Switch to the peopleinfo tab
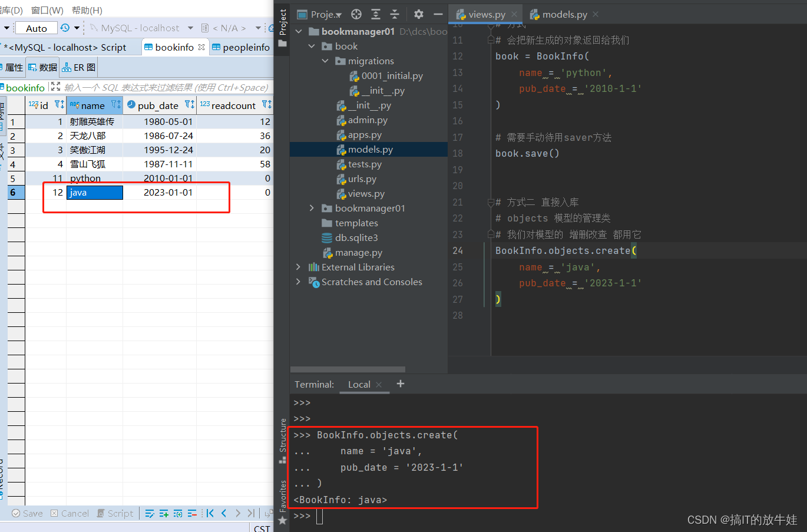The height and width of the screenshot is (532, 807). coord(240,47)
